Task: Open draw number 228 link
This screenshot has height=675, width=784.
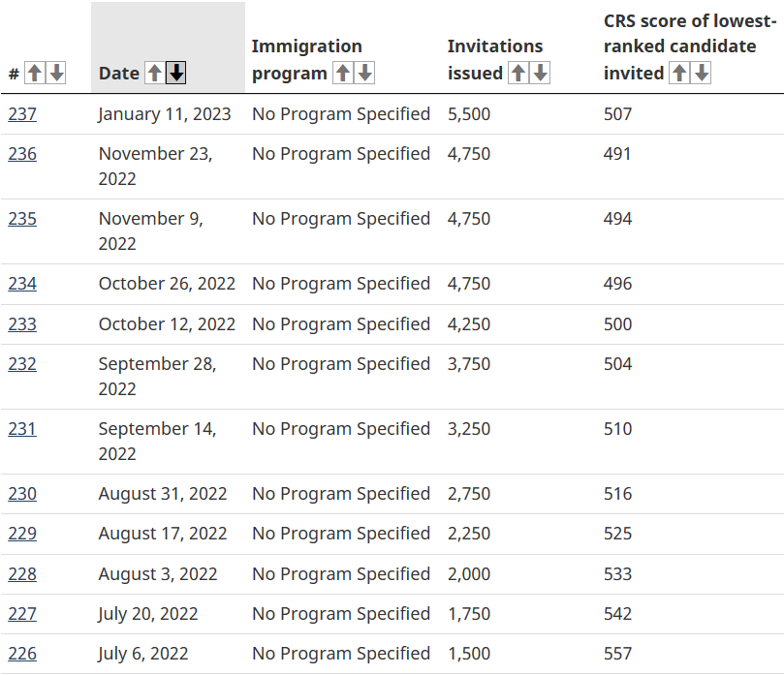Action: tap(22, 574)
